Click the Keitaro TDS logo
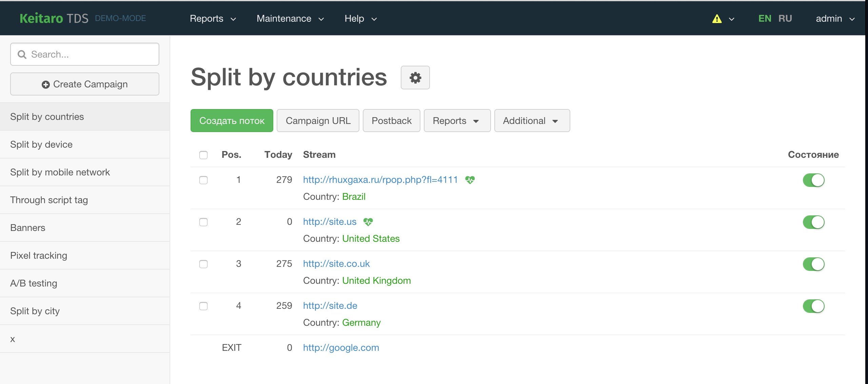868x384 pixels. 54,18
